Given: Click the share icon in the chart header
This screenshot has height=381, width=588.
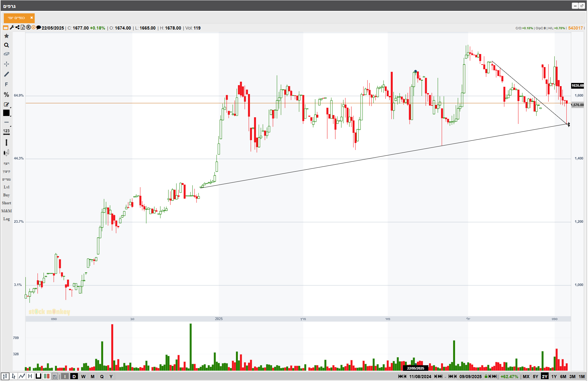Looking at the screenshot, I should coord(17,28).
